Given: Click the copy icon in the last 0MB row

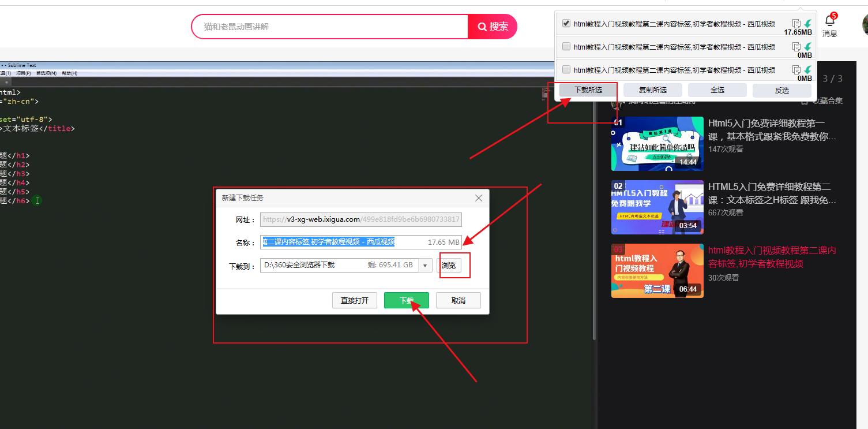Looking at the screenshot, I should (x=796, y=70).
